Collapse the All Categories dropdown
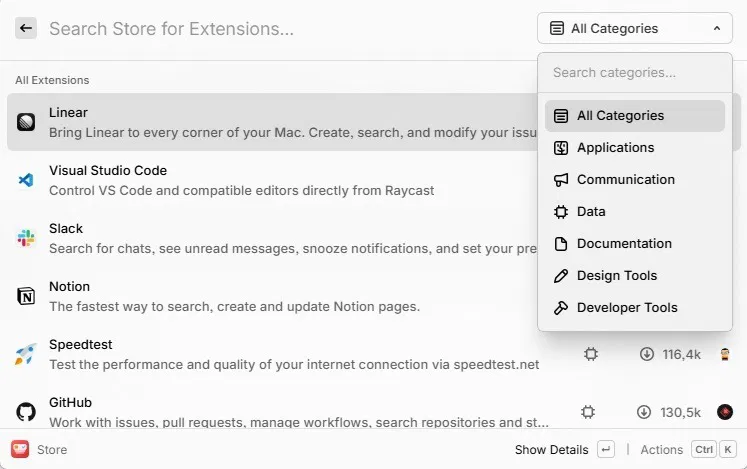The height and width of the screenshot is (469, 747). pos(634,29)
